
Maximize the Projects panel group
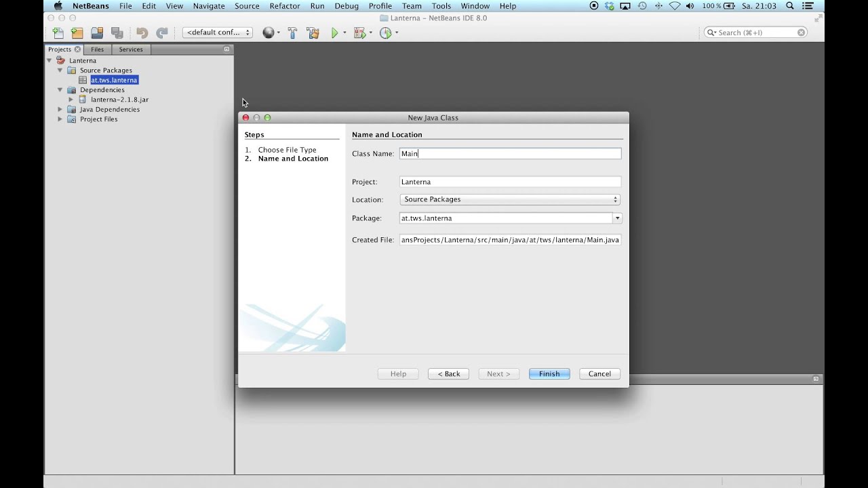click(226, 49)
